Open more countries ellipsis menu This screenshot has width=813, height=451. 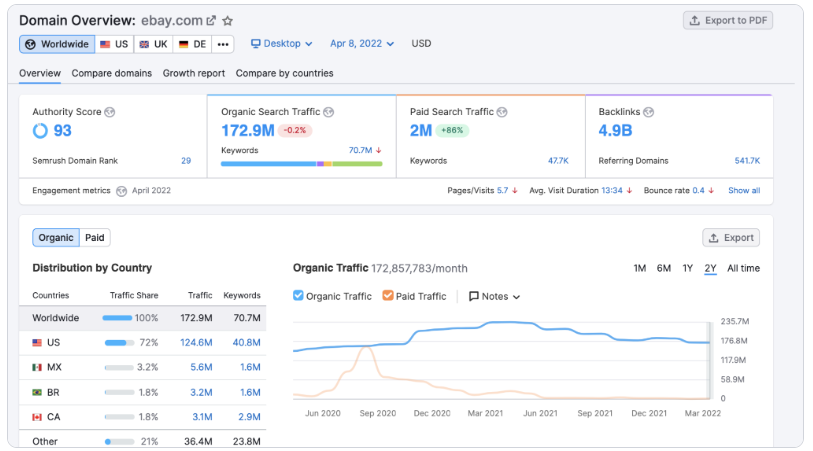pos(223,44)
